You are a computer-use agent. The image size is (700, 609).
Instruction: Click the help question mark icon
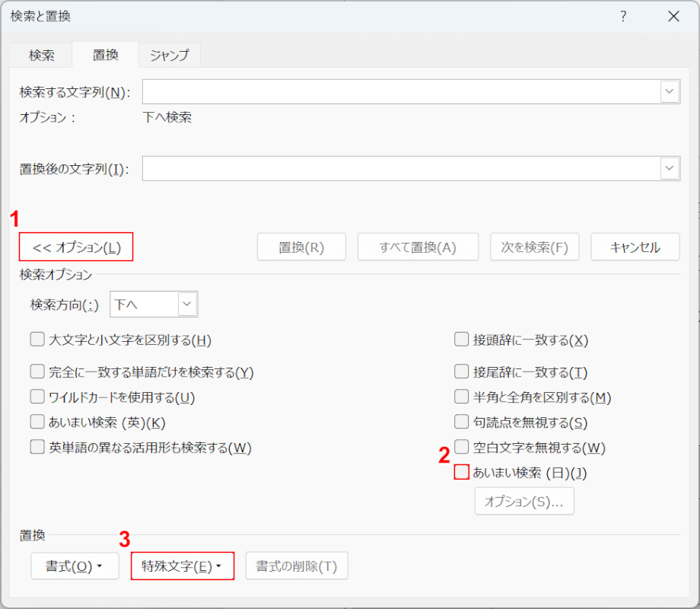[x=623, y=17]
